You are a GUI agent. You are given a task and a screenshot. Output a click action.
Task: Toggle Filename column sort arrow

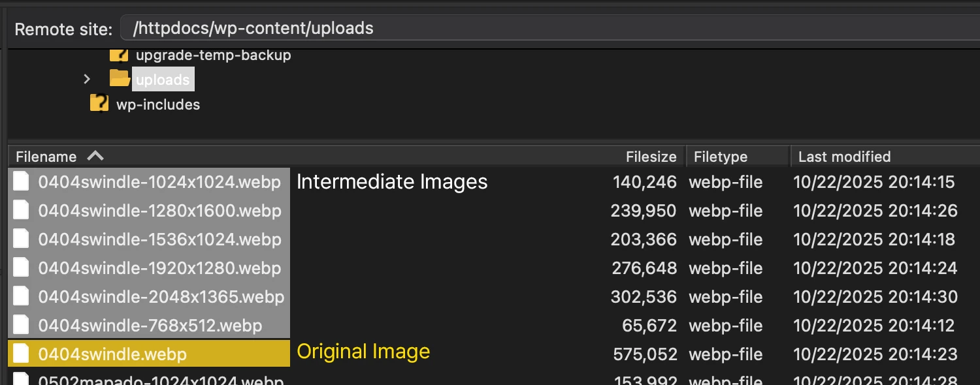point(95,156)
